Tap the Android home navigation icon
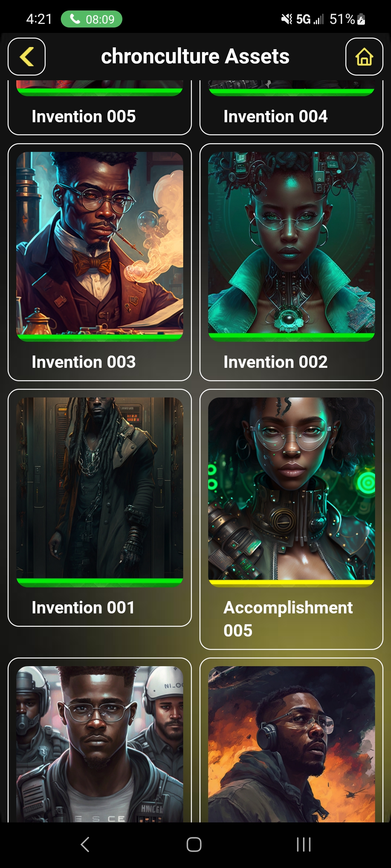Viewport: 391px width, 868px height. (194, 845)
